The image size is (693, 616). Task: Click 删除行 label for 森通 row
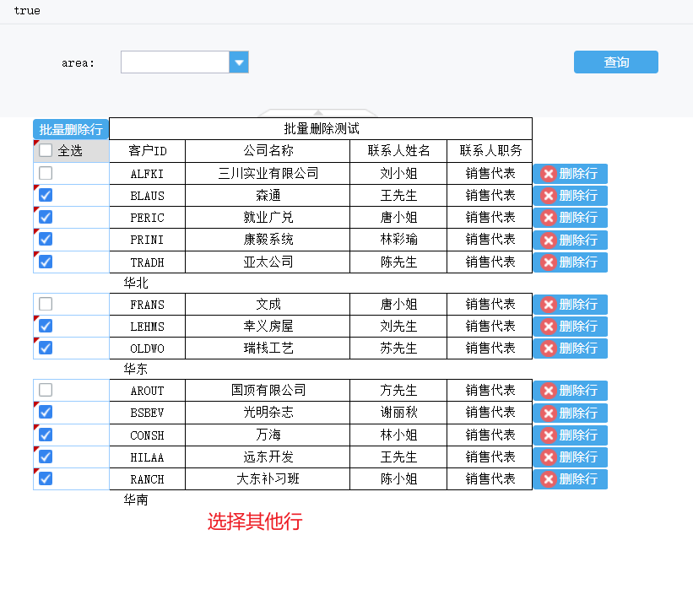tap(578, 196)
